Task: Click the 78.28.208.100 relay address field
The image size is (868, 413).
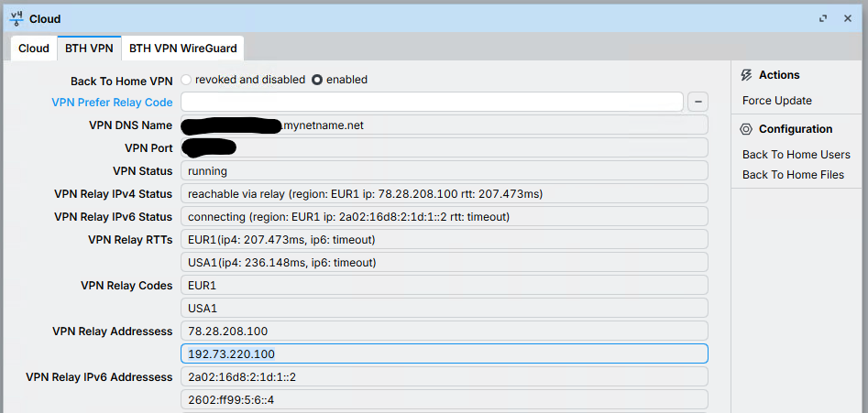Action: pyautogui.click(x=445, y=331)
